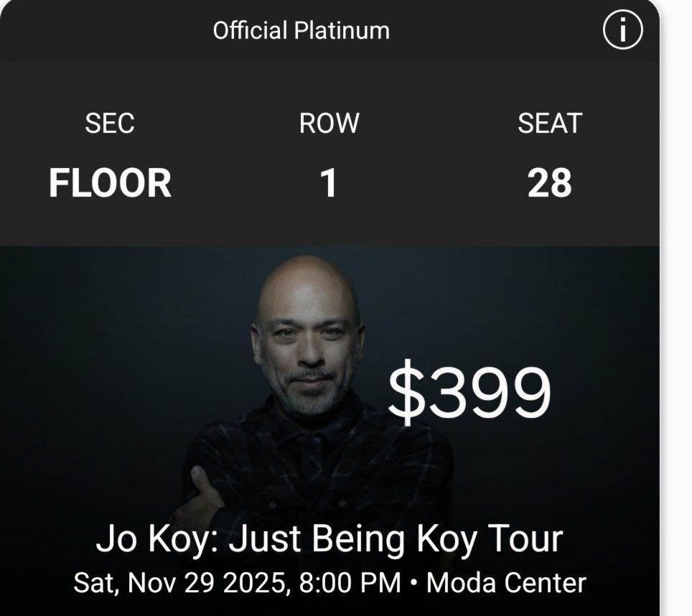Click the SEAT label
This screenshot has width=692, height=616.
(550, 123)
